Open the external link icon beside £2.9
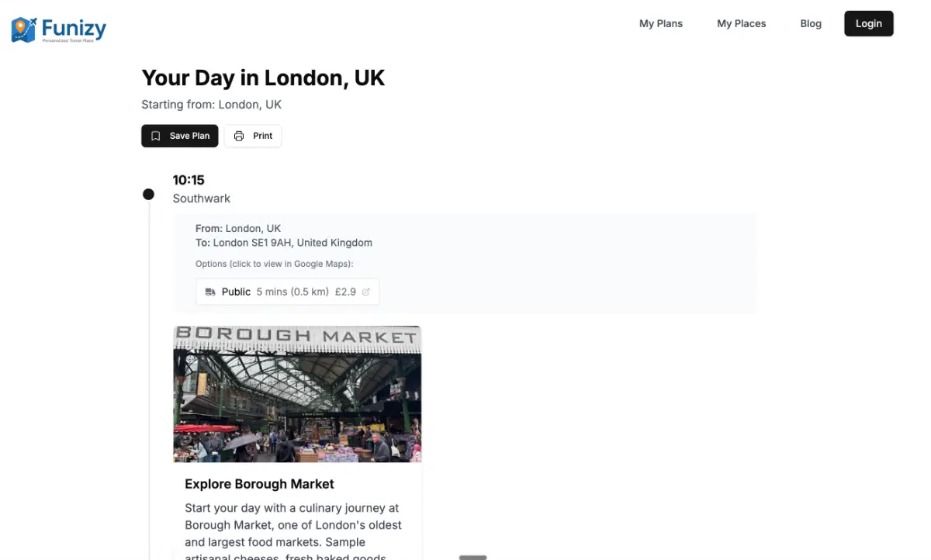931x560 pixels. pyautogui.click(x=366, y=292)
